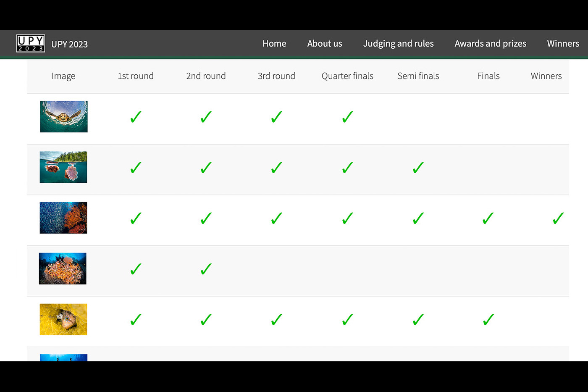The image size is (588, 392).
Task: Click 3rd round checkmark in jellyfish row
Action: coord(276,168)
